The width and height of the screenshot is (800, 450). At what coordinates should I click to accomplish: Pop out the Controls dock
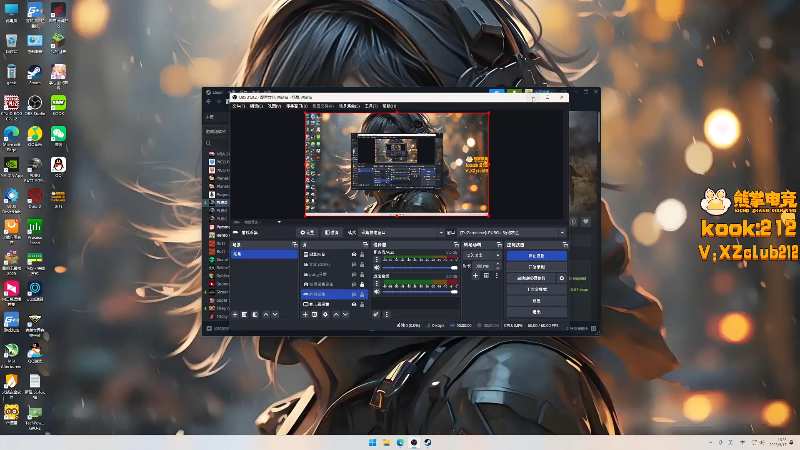564,245
